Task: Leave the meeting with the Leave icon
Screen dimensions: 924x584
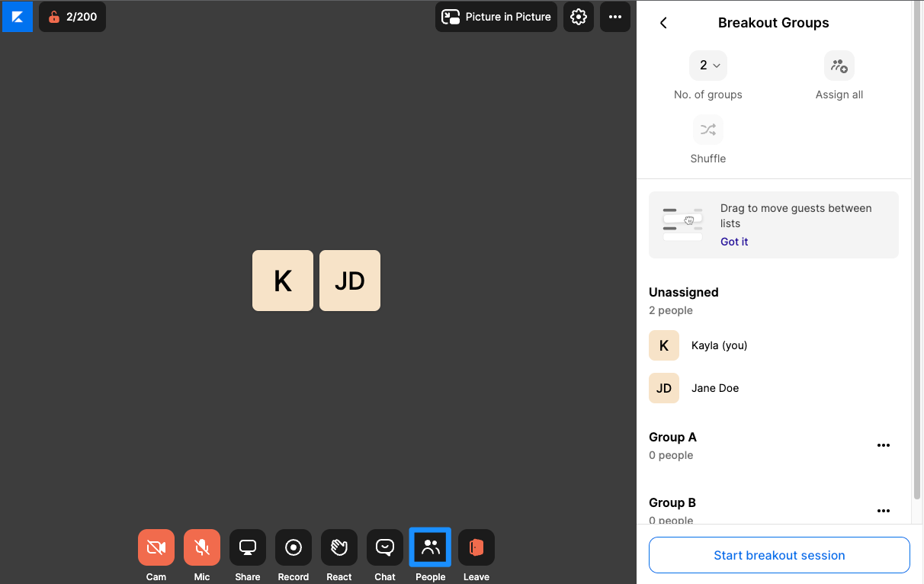Action: tap(476, 547)
